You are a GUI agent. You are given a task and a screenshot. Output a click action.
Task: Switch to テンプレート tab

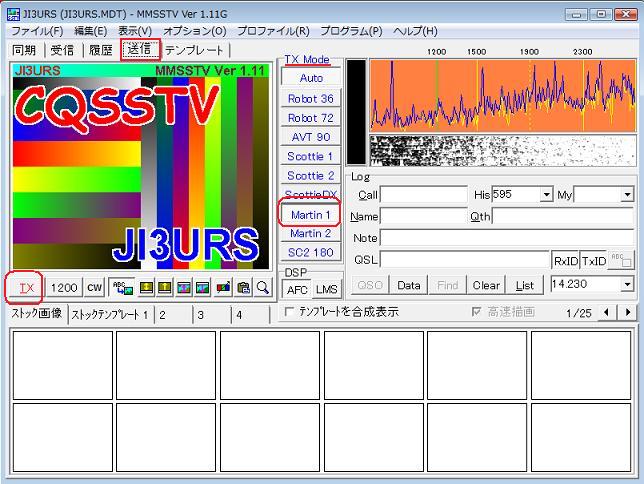[194, 50]
